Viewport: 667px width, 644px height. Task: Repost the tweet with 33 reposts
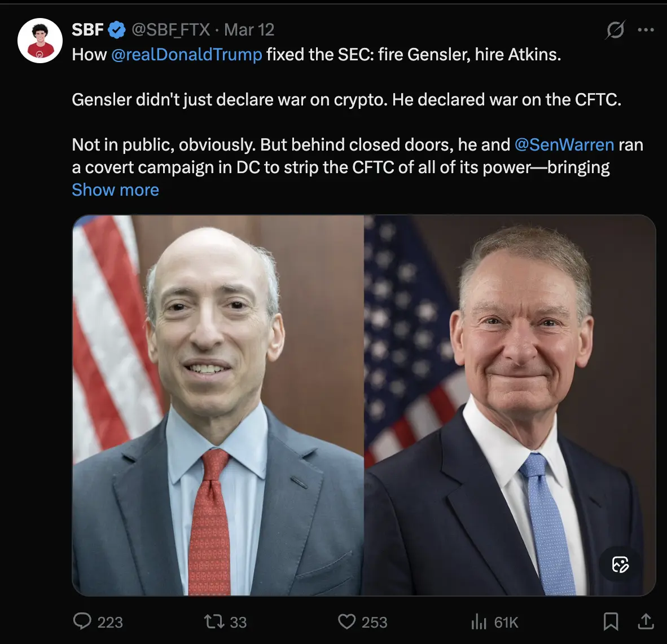[x=214, y=621]
